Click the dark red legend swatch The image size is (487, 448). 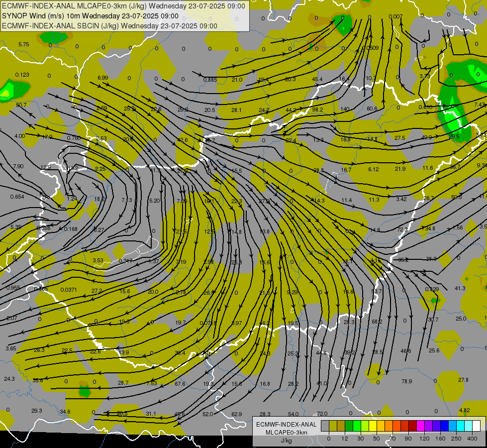tap(413, 426)
